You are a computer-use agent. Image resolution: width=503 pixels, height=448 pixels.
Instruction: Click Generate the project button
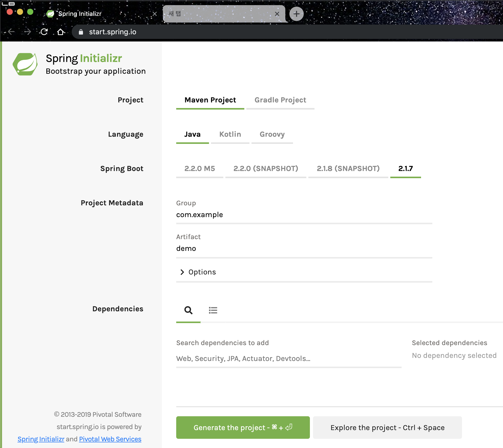pyautogui.click(x=243, y=428)
